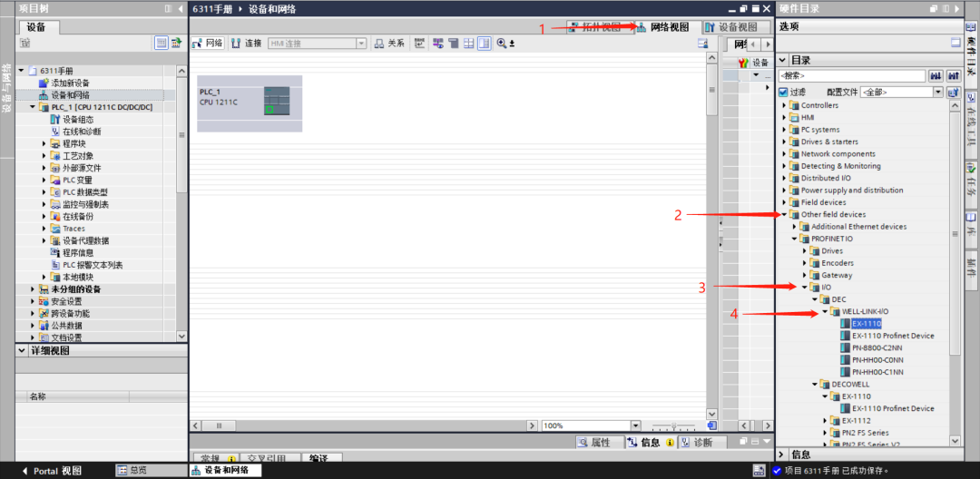Toggle the split view layout icon
Viewport: 980px width, 479px height.
click(x=485, y=43)
